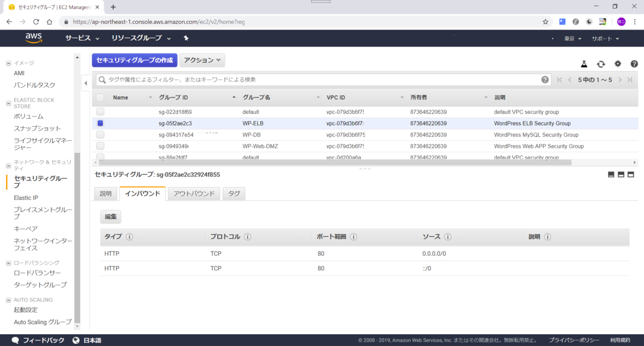Open the サポート dropdown menu
Viewport: 644px width, 346px height.
tap(605, 39)
